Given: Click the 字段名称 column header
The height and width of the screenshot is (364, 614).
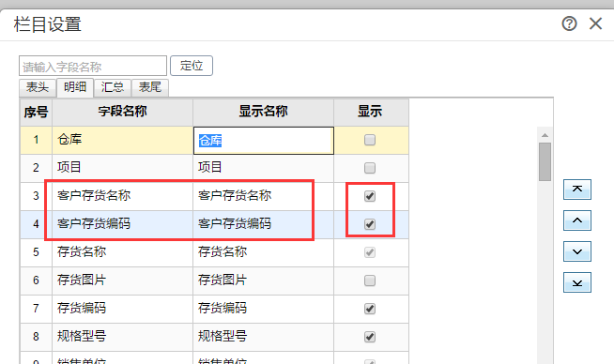Looking at the screenshot, I should 123,113.
